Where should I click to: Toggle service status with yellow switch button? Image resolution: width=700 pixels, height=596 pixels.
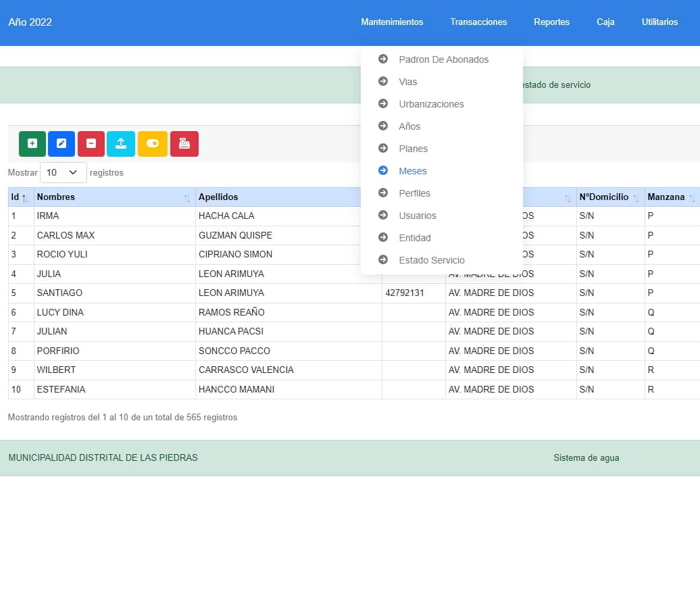pyautogui.click(x=153, y=143)
